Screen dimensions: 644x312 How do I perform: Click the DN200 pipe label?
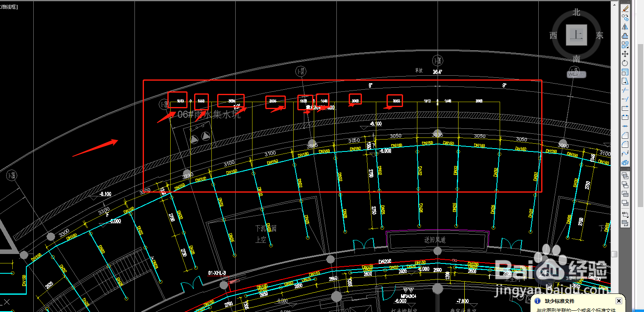385,261
